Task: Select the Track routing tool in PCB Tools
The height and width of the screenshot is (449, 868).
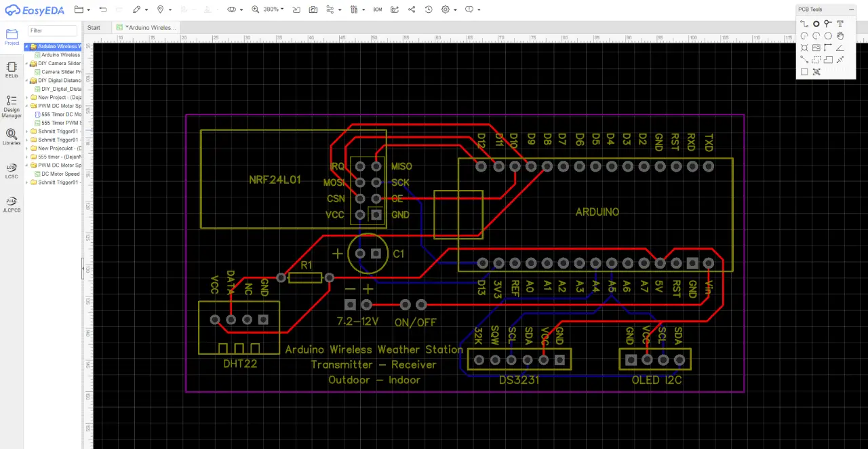Action: 804,24
